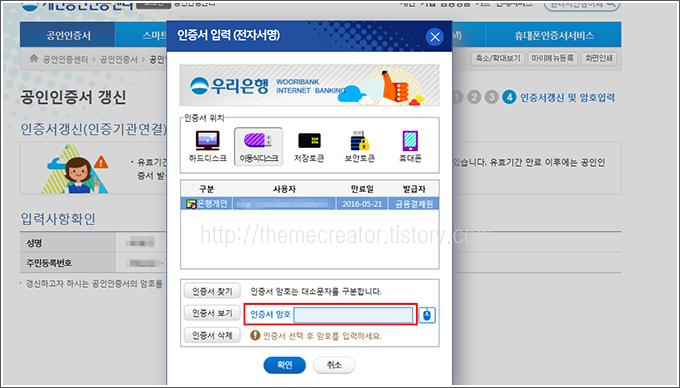Click step 3 indicator circle
The height and width of the screenshot is (388, 680).
(492, 97)
